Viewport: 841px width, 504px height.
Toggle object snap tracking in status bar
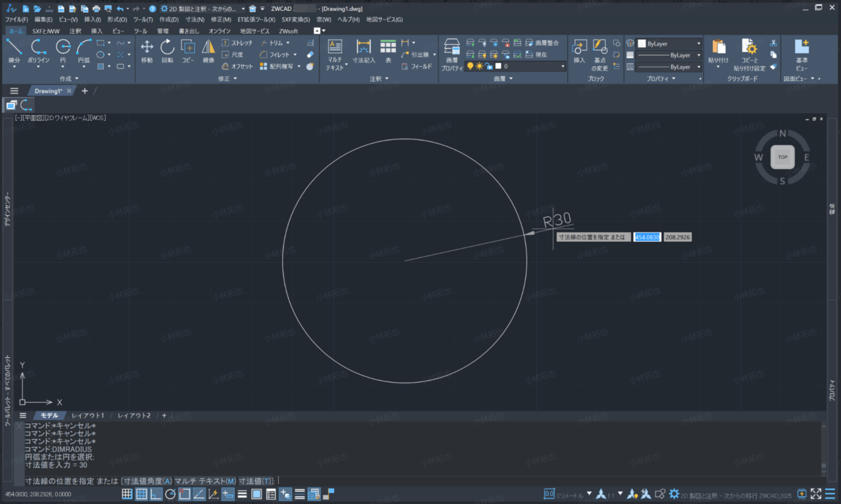click(199, 494)
